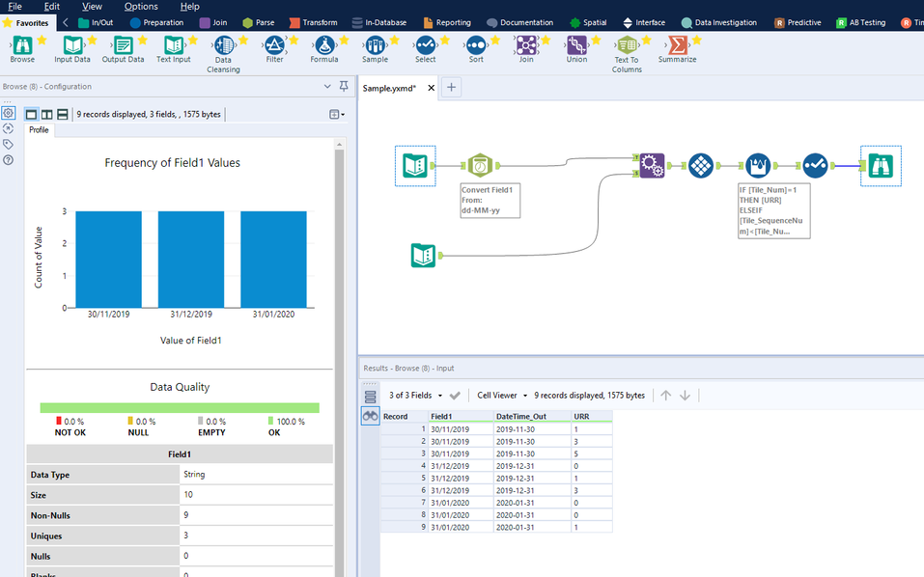The width and height of the screenshot is (924, 577).
Task: Toggle the star next to Sort tool
Action: point(496,41)
